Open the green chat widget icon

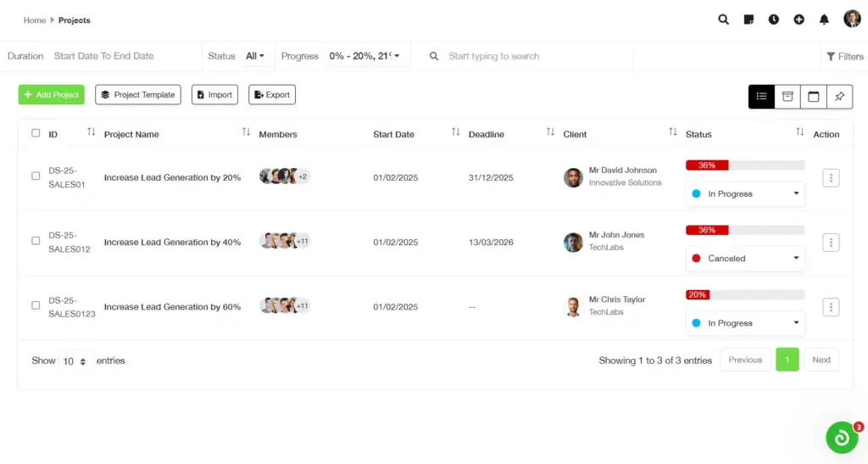coord(842,438)
